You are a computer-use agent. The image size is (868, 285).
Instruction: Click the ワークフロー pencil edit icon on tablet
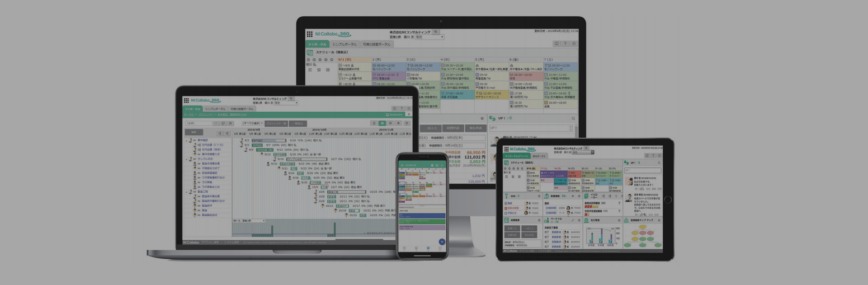pyautogui.click(x=573, y=220)
